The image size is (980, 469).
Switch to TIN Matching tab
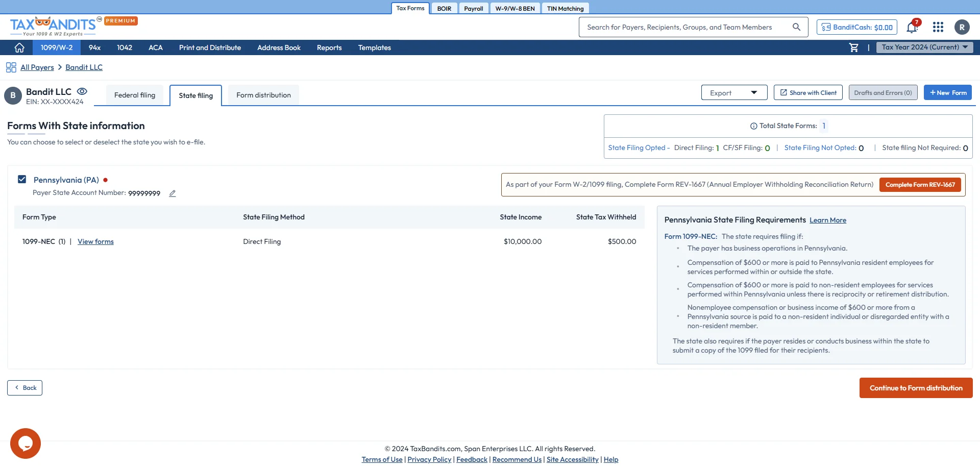[565, 9]
